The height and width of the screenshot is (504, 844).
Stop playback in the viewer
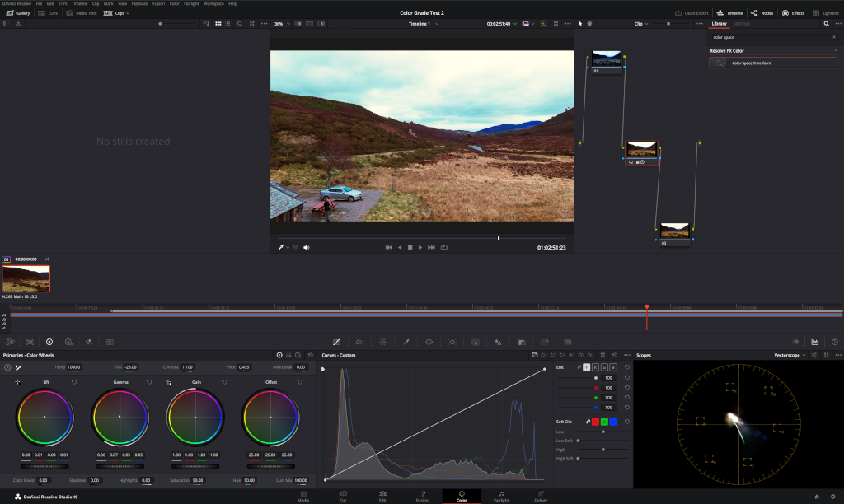pyautogui.click(x=410, y=247)
